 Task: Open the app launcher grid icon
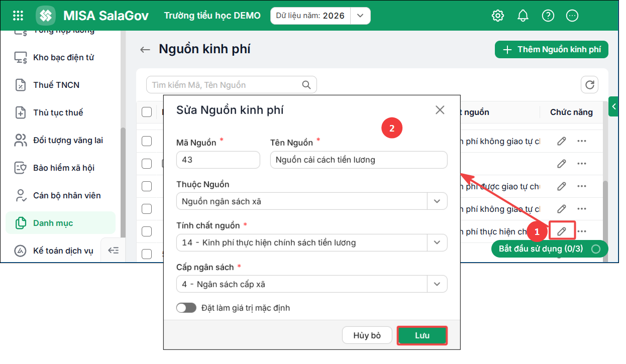click(x=18, y=16)
